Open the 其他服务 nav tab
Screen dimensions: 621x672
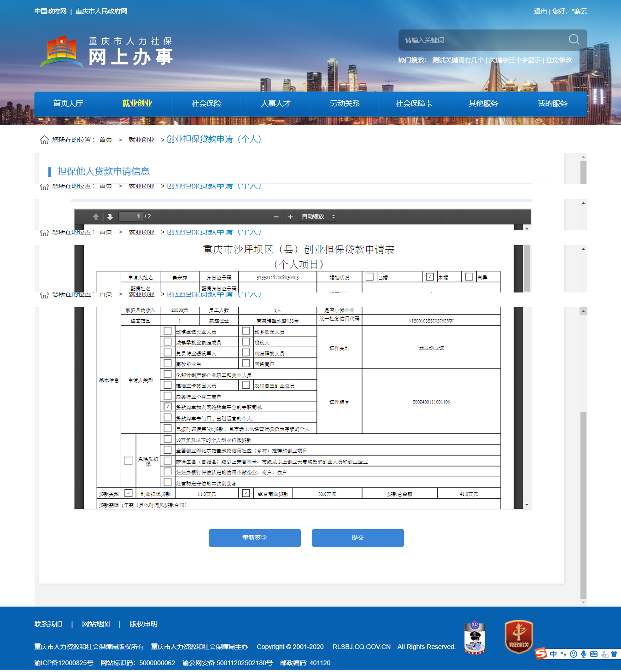(483, 104)
